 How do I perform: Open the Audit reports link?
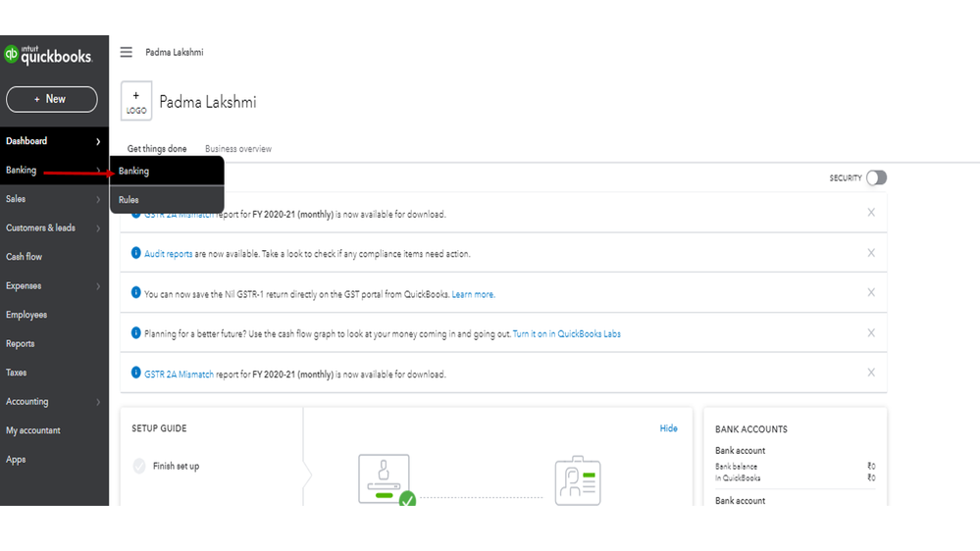click(168, 254)
